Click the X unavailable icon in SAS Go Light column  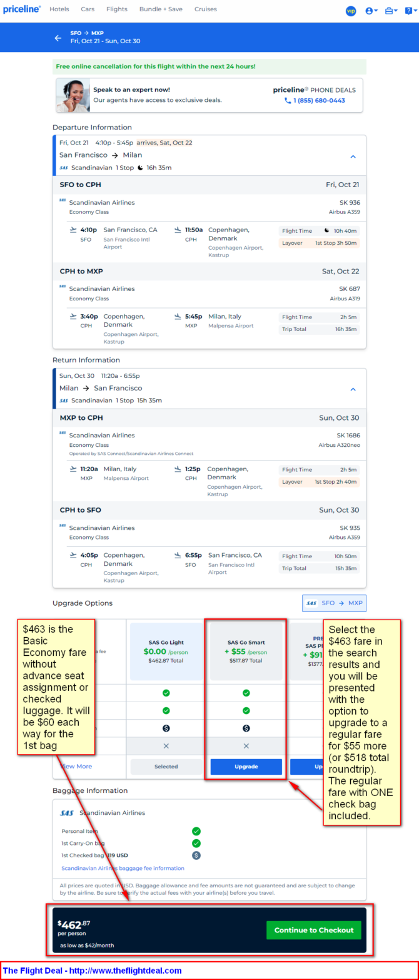166,746
